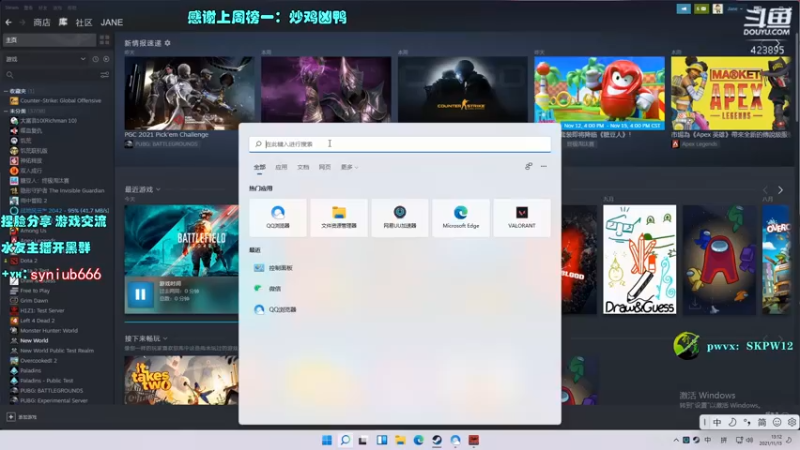The height and width of the screenshot is (450, 800).
Task: Open the games type dropdown in library
Action: click(x=45, y=59)
